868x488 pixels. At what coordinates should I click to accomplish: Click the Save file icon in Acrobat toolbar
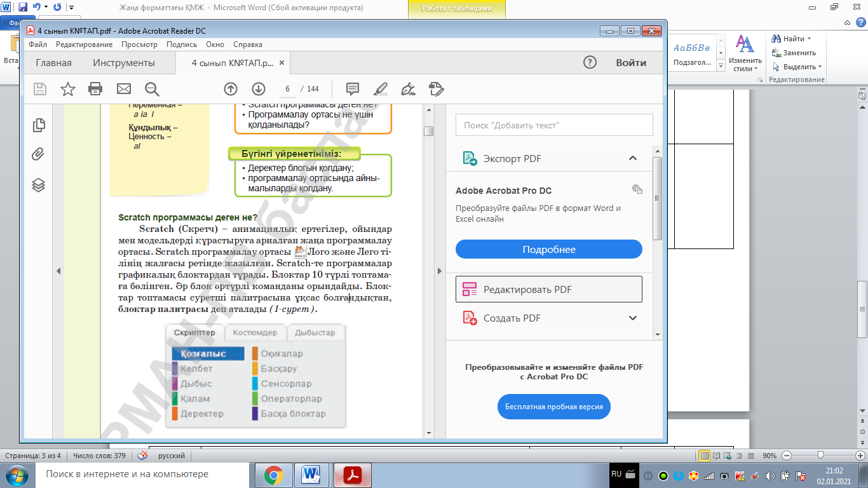40,89
